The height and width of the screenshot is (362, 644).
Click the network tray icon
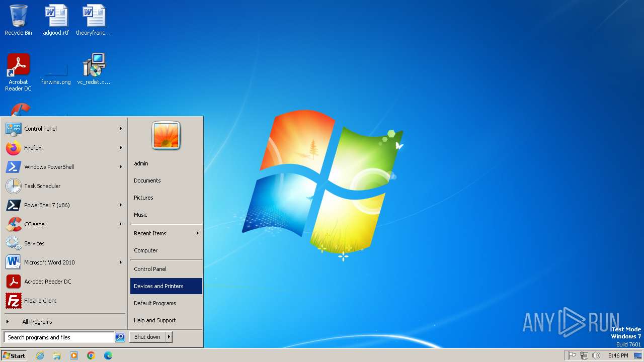[x=584, y=355]
